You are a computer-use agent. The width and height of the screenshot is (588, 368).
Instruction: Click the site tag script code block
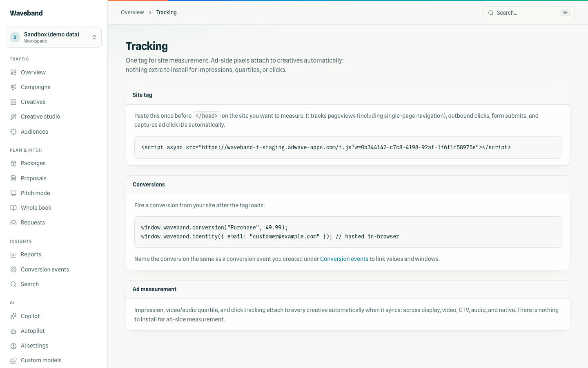(x=347, y=147)
